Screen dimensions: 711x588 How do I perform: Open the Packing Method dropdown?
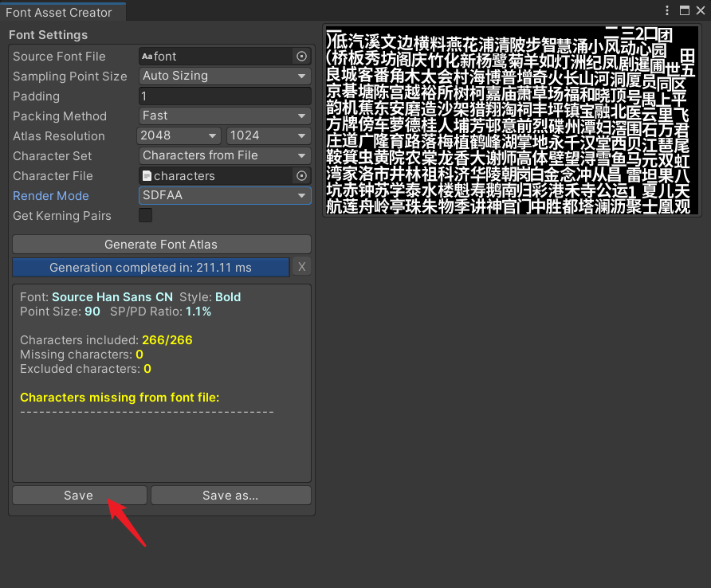pos(225,116)
